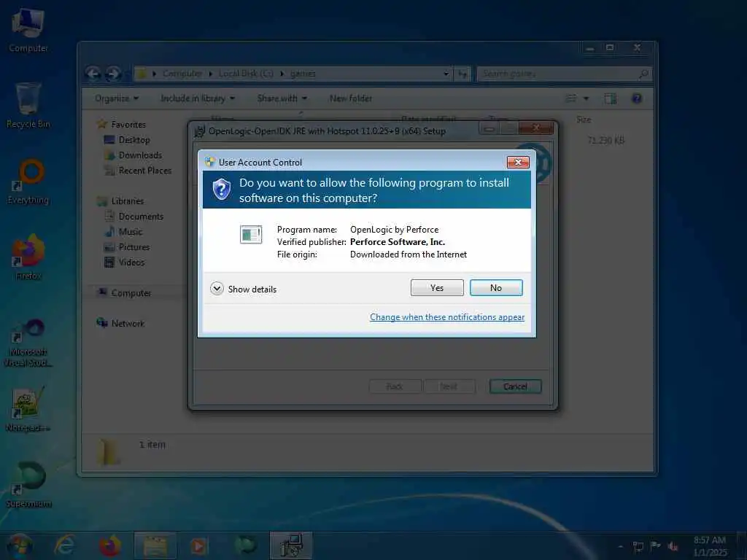
Task: Open Recycle Bin desktop icon
Action: pos(28,106)
